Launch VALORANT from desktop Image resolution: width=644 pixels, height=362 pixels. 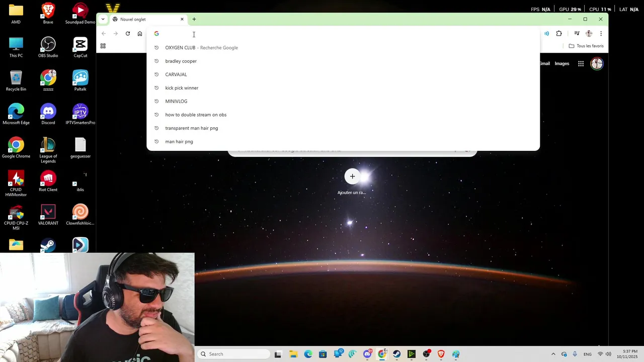[48, 215]
